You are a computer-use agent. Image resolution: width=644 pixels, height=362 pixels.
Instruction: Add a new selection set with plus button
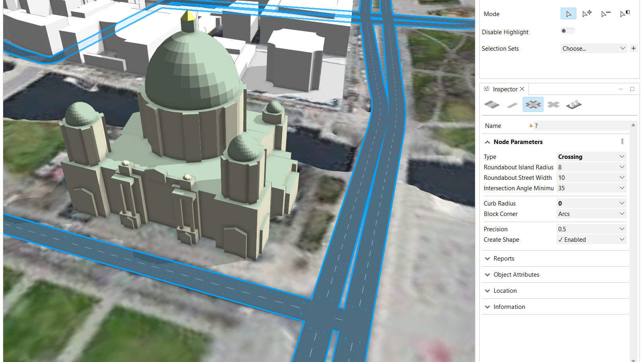(x=634, y=49)
